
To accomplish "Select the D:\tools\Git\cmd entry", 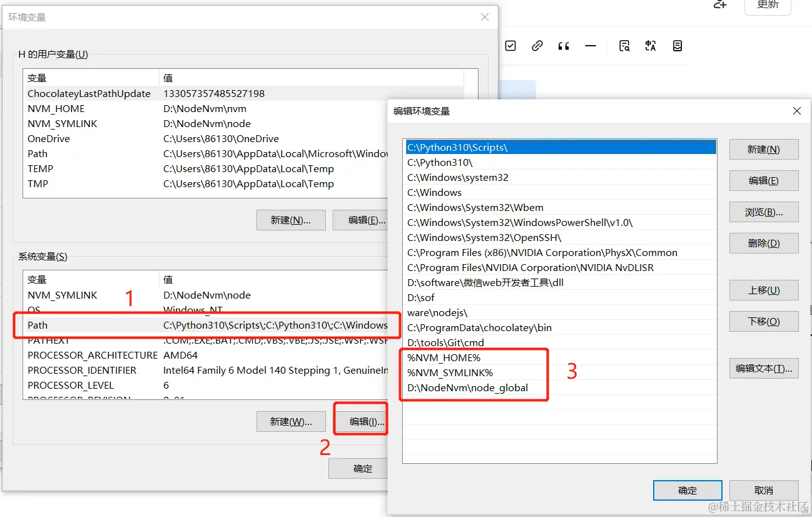I will (x=560, y=342).
